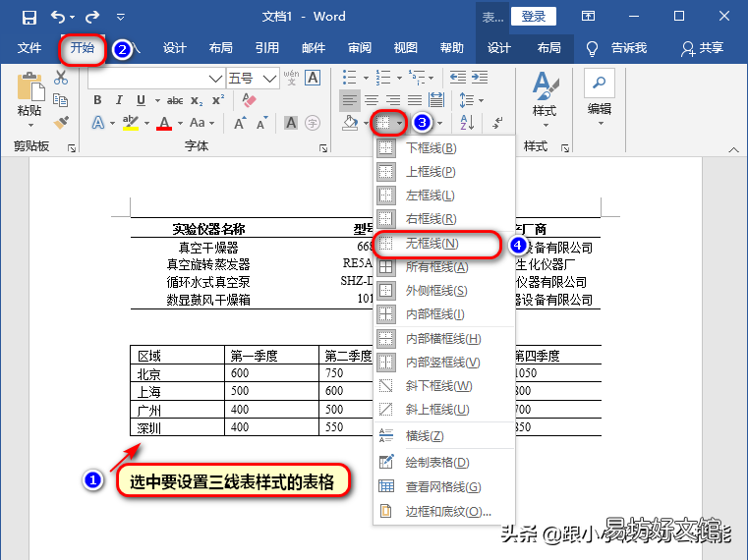
Task: Apply the yellow text highlight color
Action: (x=130, y=123)
